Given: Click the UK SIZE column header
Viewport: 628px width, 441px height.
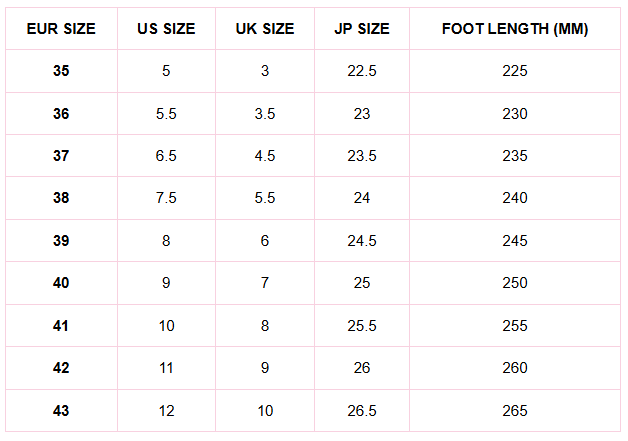Looking at the screenshot, I should [265, 29].
